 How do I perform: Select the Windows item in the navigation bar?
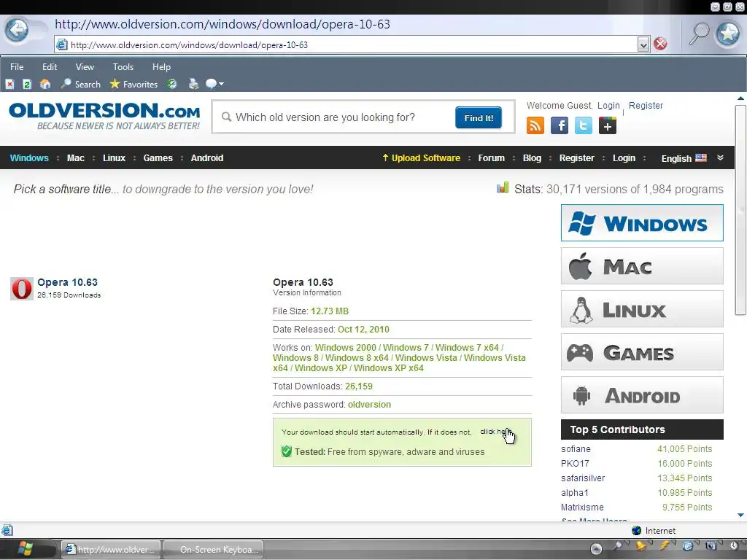click(29, 158)
